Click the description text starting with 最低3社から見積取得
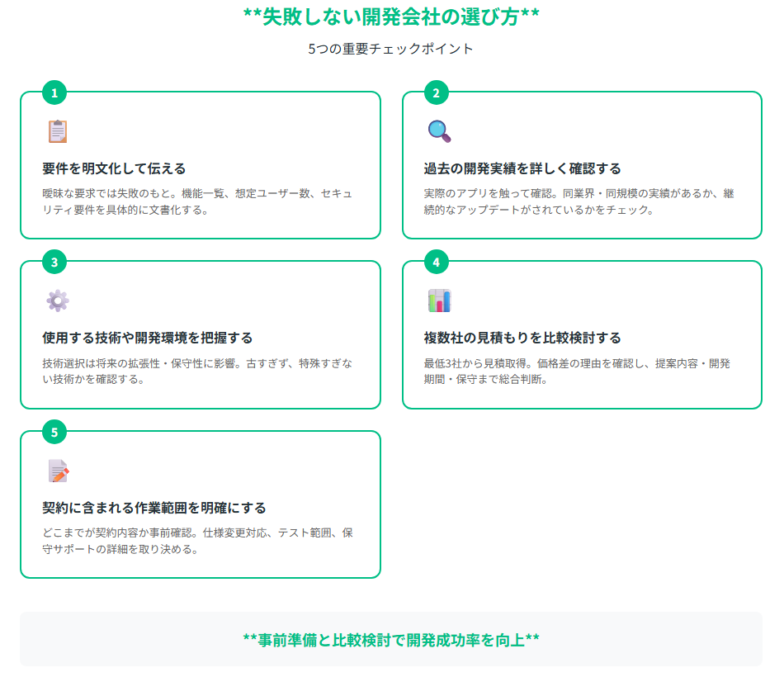 (x=577, y=372)
